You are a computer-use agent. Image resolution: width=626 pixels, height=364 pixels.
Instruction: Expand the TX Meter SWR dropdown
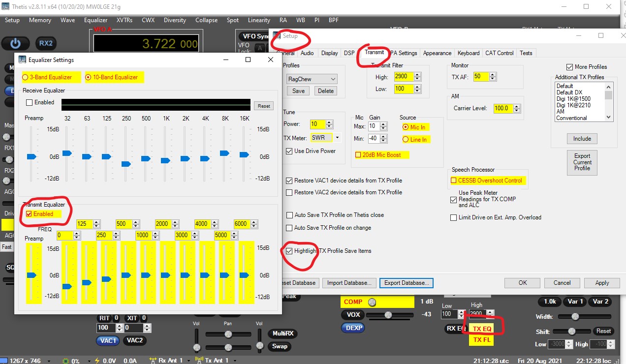point(338,138)
